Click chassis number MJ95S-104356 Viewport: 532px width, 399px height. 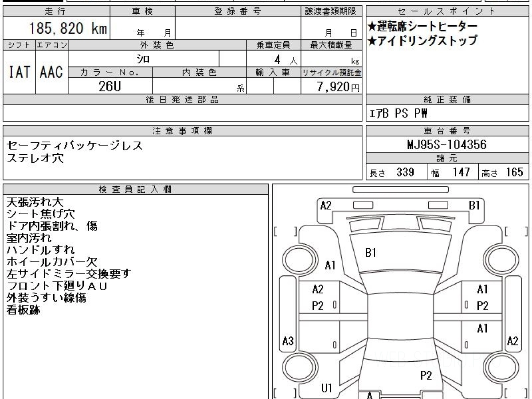[x=447, y=145]
